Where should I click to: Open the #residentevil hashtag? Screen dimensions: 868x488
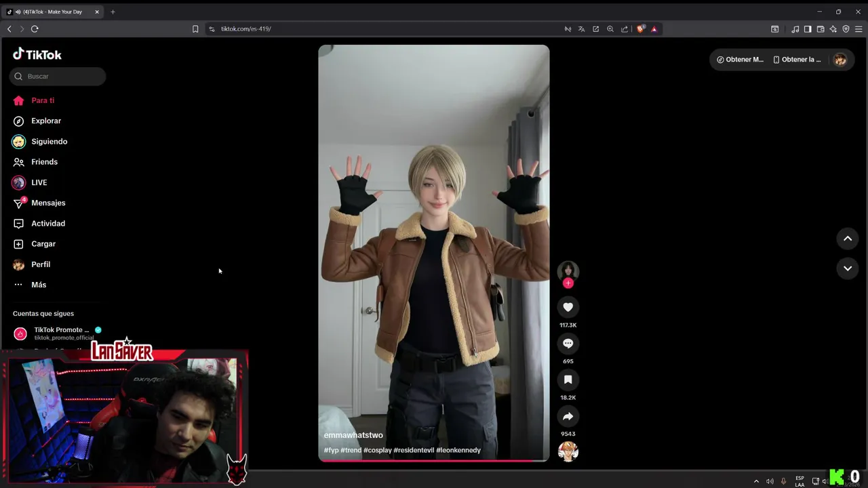[414, 450]
